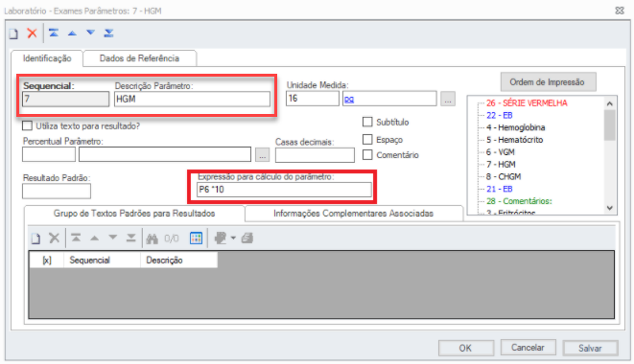
Task: Add new row in text group grid
Action: click(35, 239)
